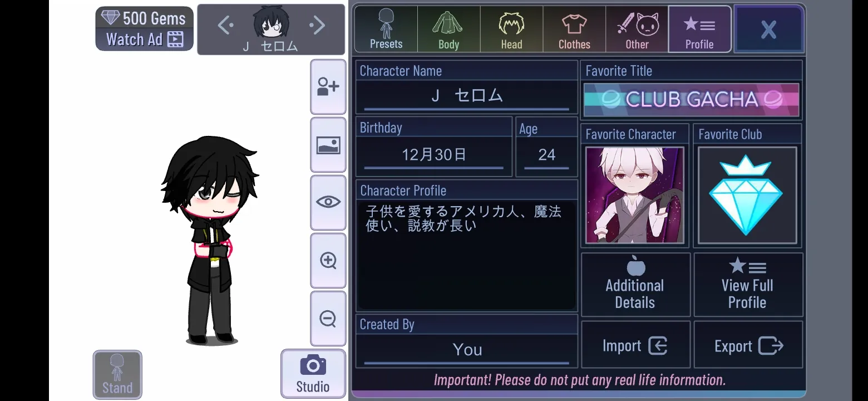The height and width of the screenshot is (401, 868).
Task: Open the Head tab
Action: 511,29
